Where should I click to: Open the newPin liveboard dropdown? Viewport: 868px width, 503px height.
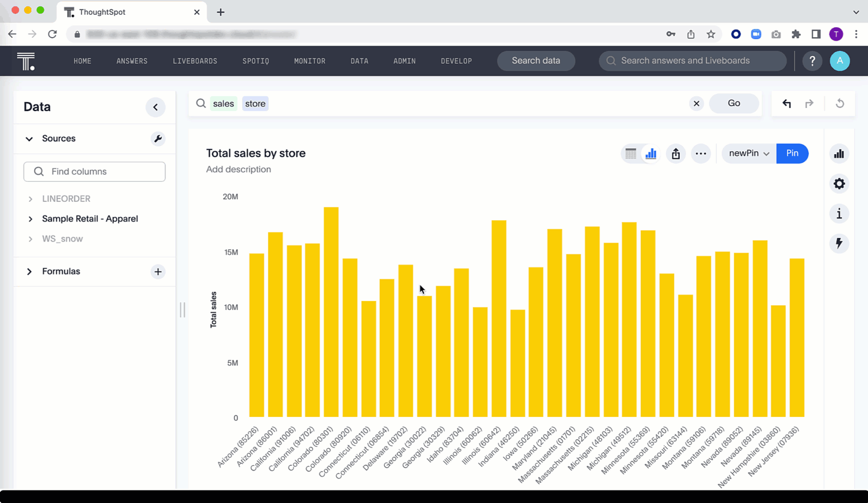pyautogui.click(x=749, y=153)
